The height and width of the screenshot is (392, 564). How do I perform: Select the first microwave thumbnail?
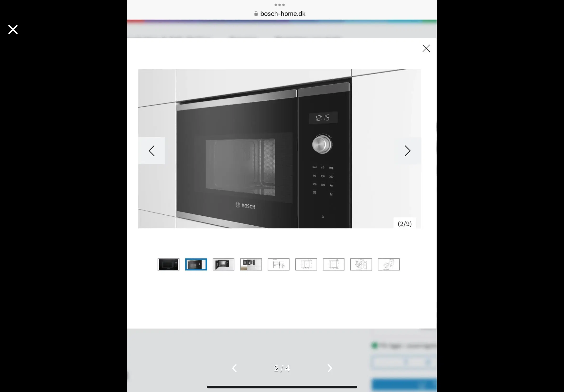(168, 264)
